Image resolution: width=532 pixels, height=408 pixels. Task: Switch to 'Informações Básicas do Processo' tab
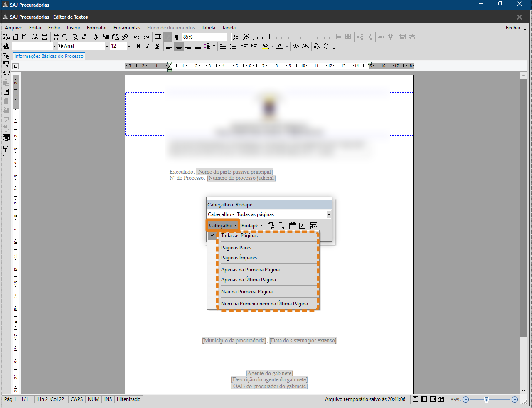click(49, 56)
